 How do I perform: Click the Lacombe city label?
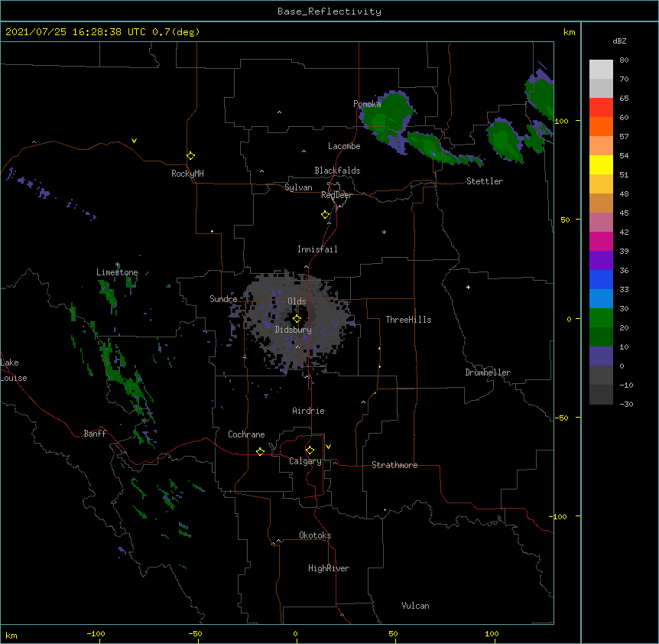(344, 146)
